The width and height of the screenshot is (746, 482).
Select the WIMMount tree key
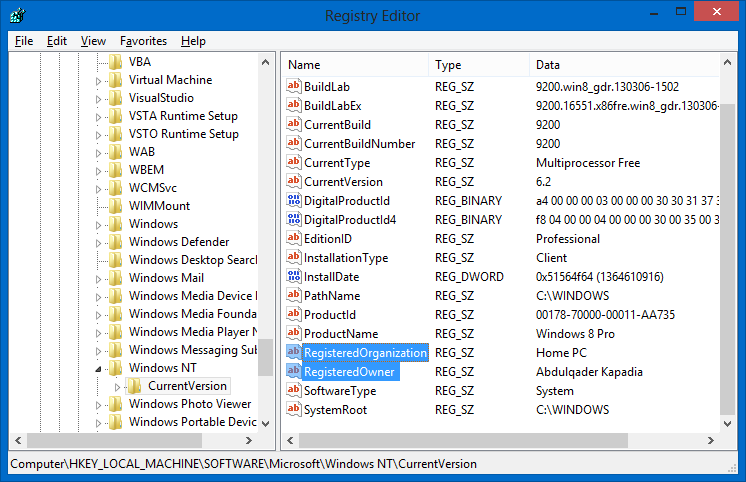159,206
